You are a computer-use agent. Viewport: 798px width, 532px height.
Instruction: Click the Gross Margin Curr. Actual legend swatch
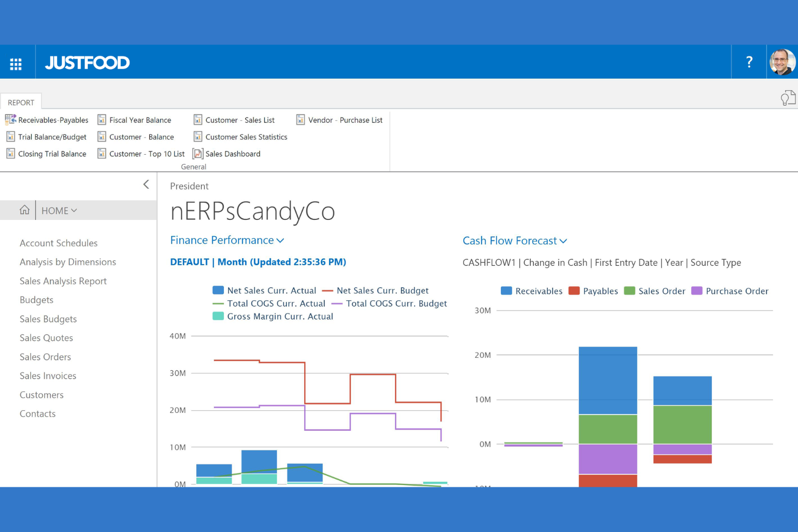tap(218, 316)
